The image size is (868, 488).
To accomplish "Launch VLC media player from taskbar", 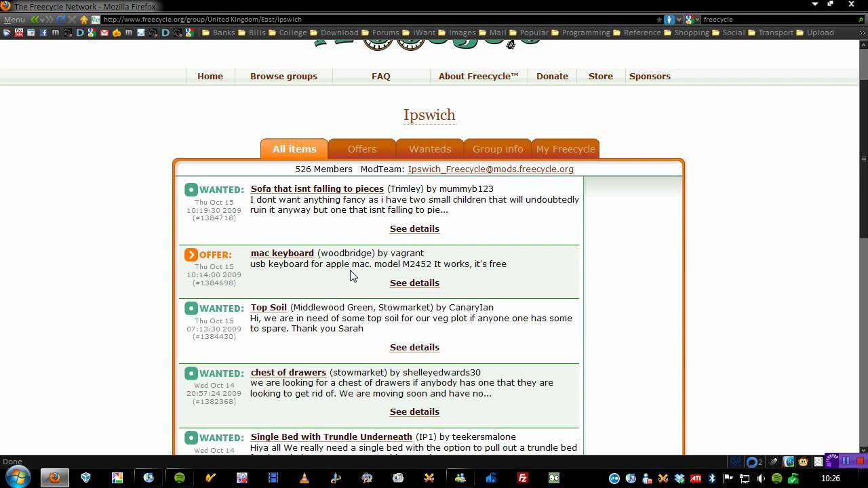I will click(304, 478).
